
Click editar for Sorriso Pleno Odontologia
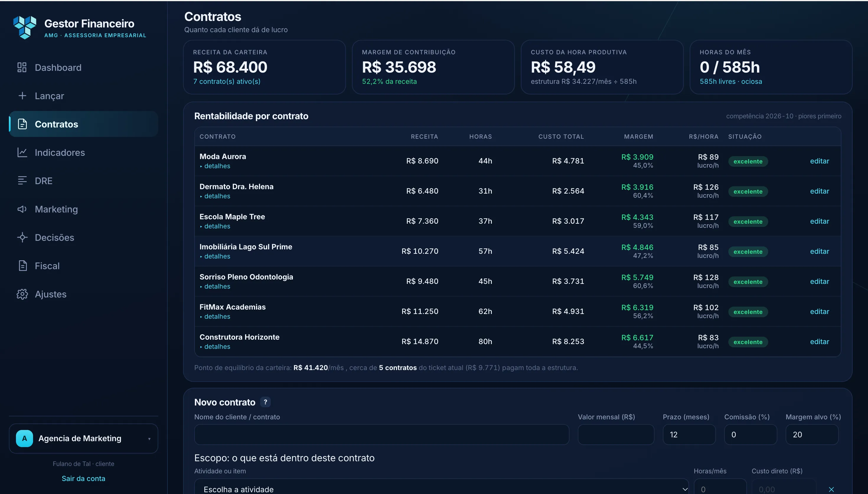820,281
